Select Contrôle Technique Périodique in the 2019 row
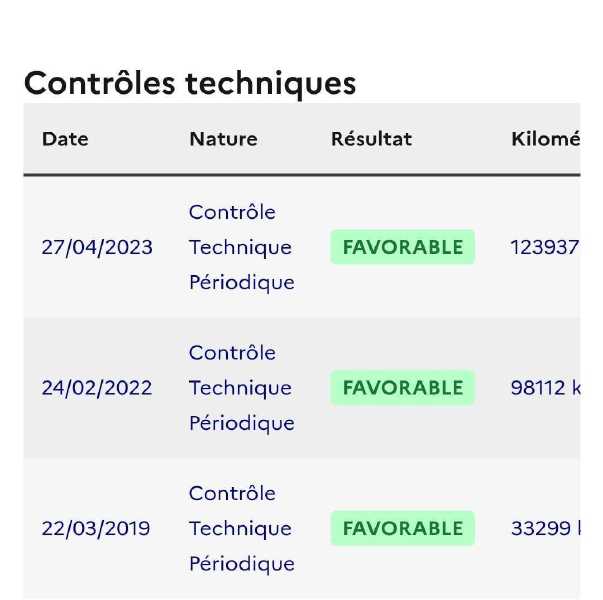Image resolution: width=603 pixels, height=600 pixels. click(242, 528)
